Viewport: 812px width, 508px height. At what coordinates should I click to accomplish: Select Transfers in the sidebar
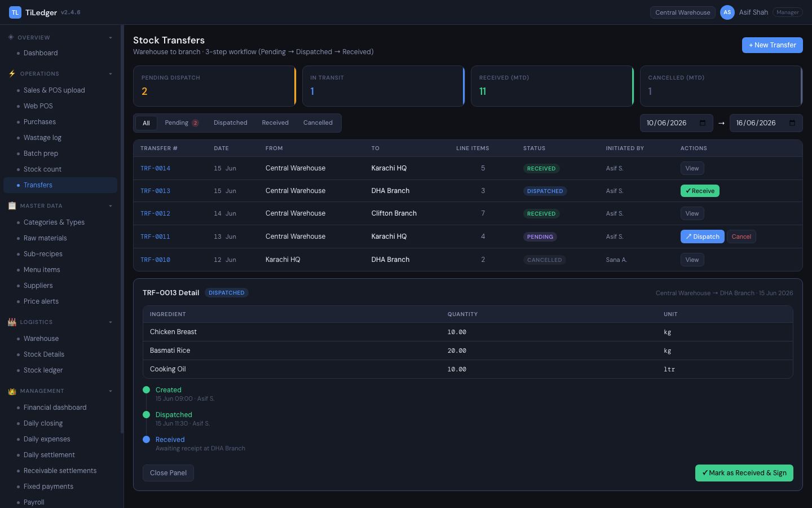[60, 185]
